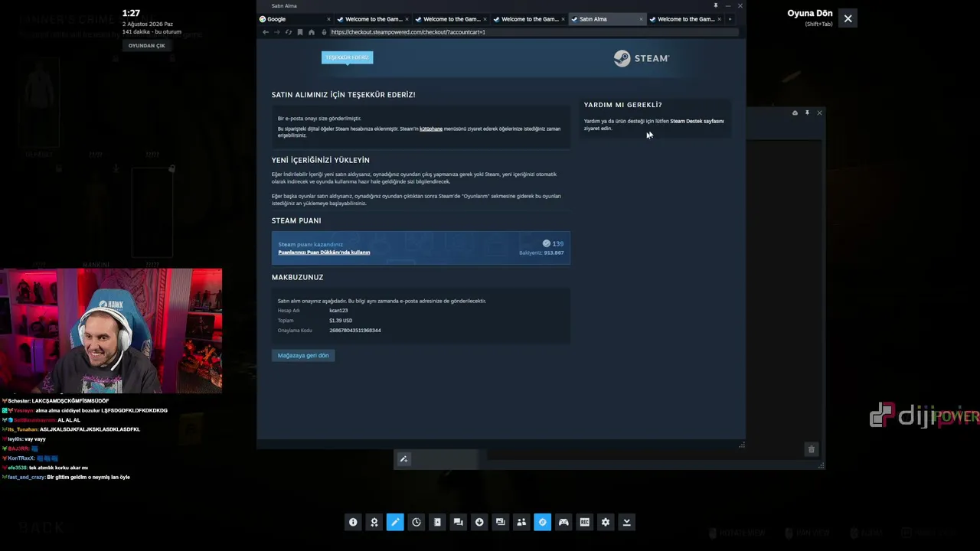Screen dimensions: 980x551
Task: Click the chat message 'vay vayy'
Action: [35, 439]
